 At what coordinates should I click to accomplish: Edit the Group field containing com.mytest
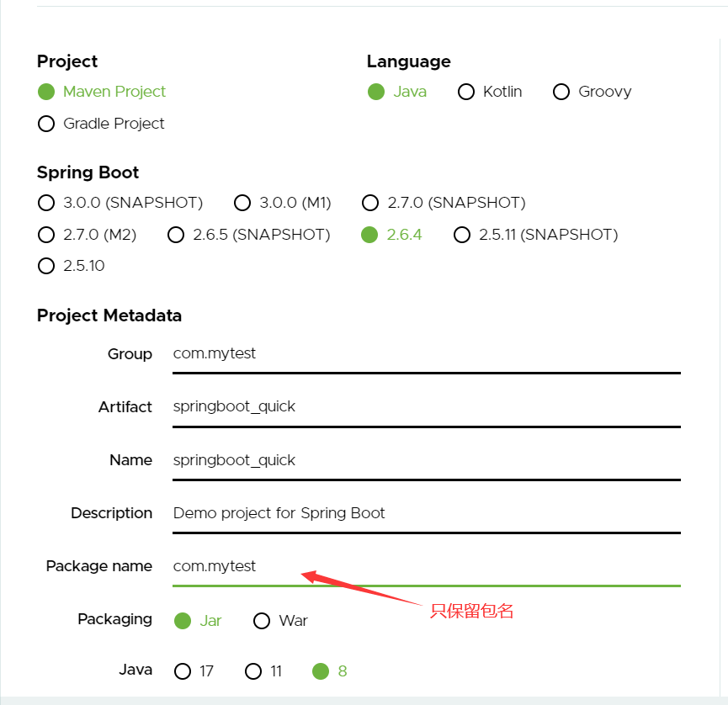click(421, 353)
